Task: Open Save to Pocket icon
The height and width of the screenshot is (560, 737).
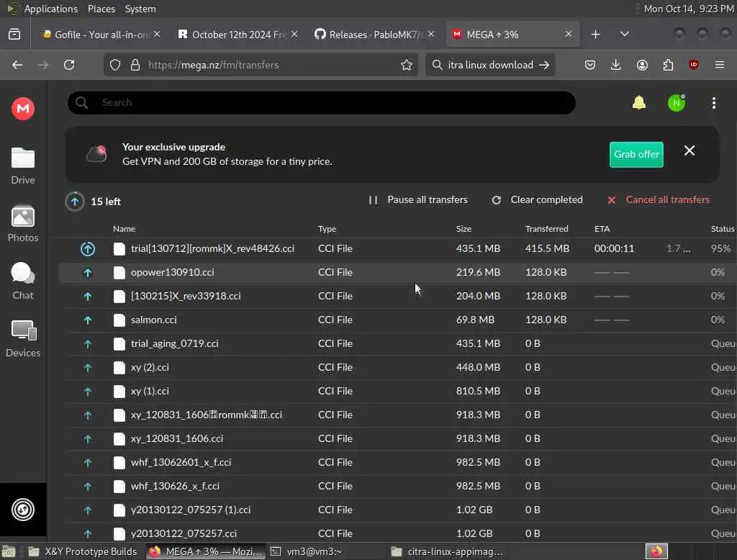Action: 590,65
